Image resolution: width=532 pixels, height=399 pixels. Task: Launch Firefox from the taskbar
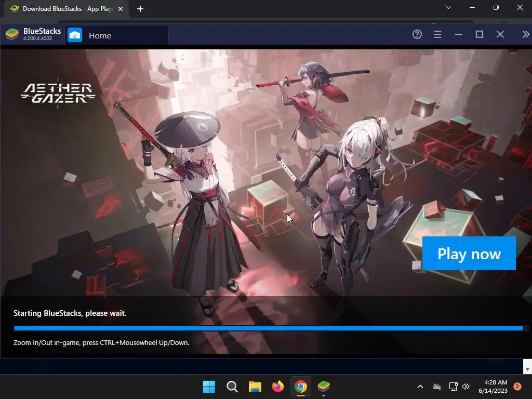pyautogui.click(x=278, y=387)
